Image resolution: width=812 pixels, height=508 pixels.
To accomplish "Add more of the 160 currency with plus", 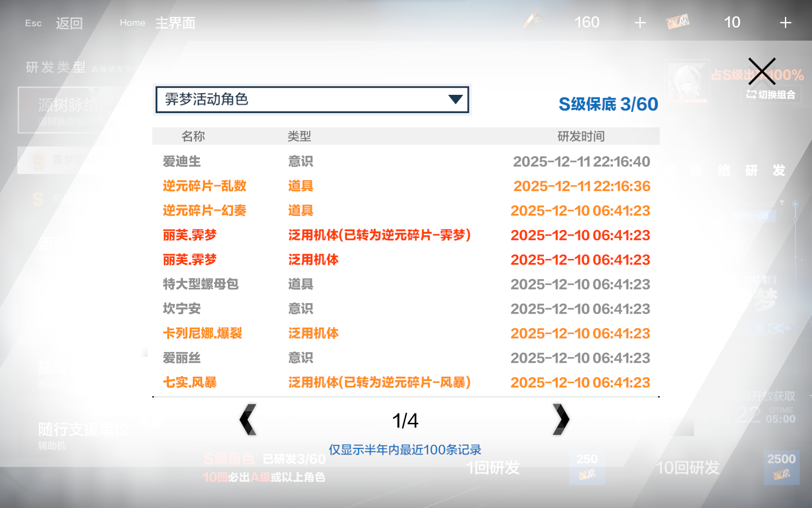I will [640, 22].
